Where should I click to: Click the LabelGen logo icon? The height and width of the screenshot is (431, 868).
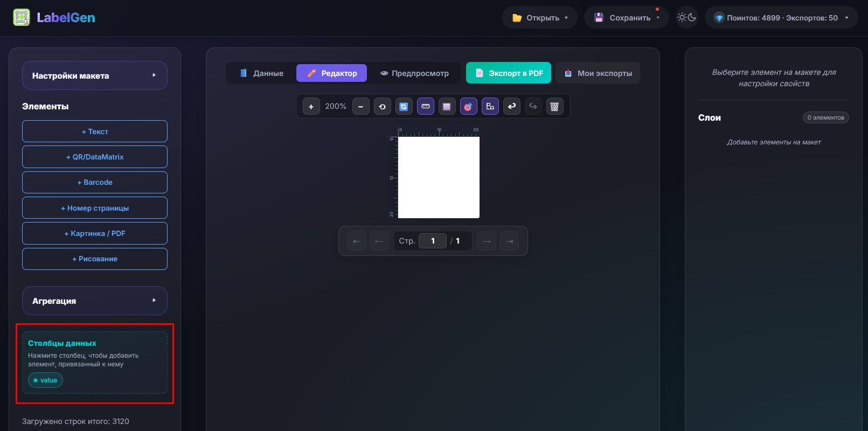point(22,17)
